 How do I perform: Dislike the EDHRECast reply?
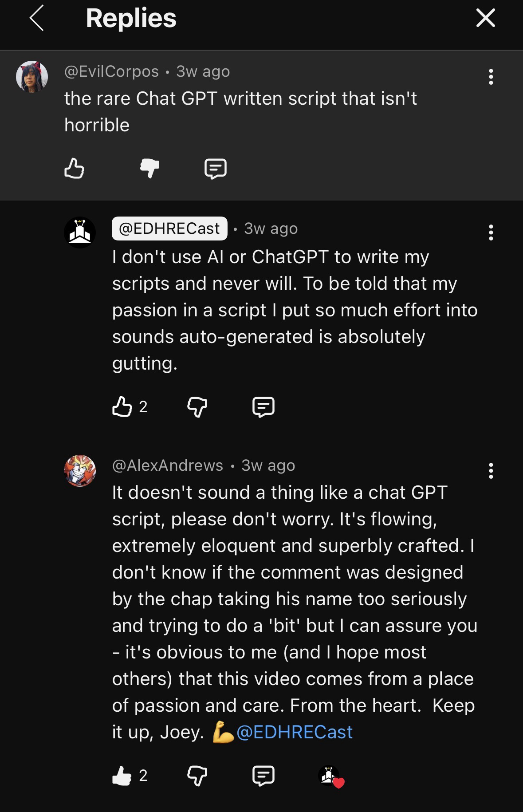[x=197, y=406]
